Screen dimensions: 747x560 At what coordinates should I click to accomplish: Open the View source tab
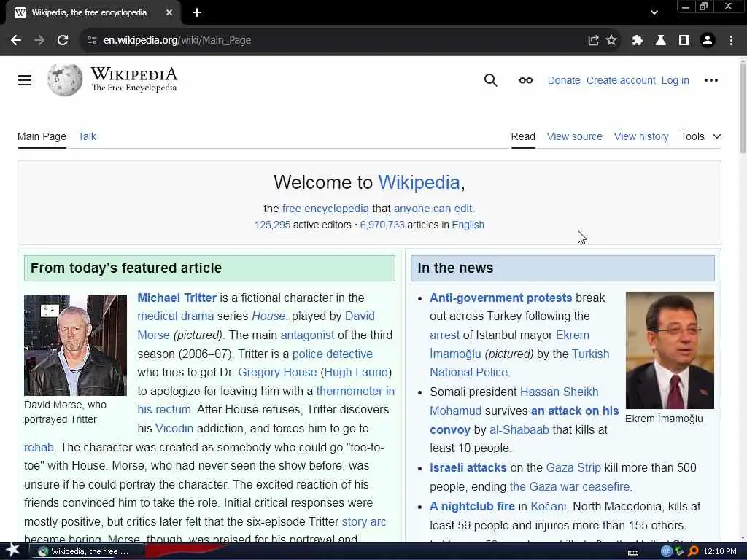click(575, 136)
